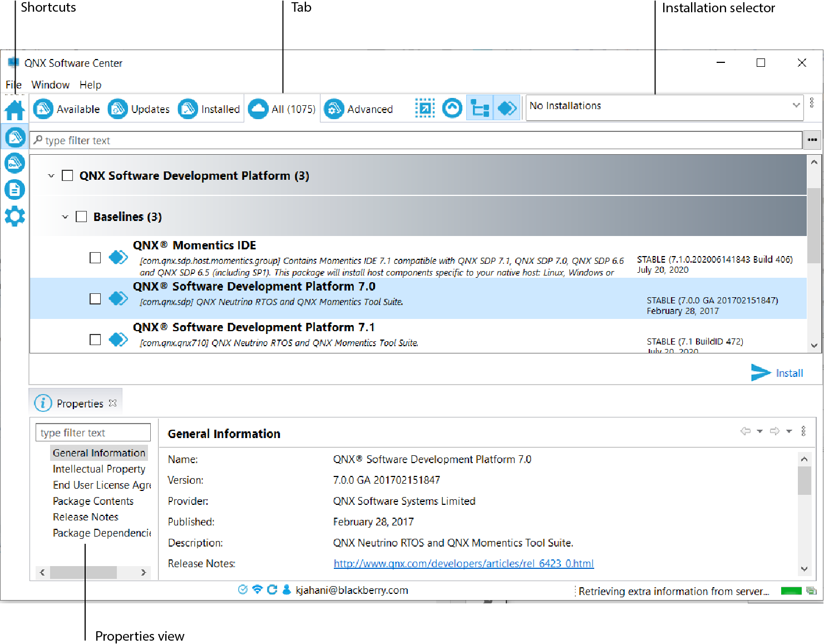Select Package Contents in properties list
Image resolution: width=824 pixels, height=644 pixels.
[93, 501]
